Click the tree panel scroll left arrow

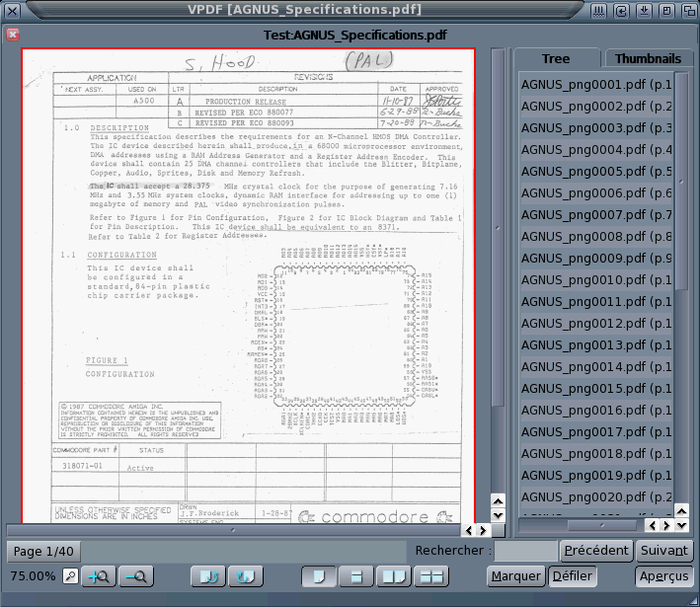(653, 525)
